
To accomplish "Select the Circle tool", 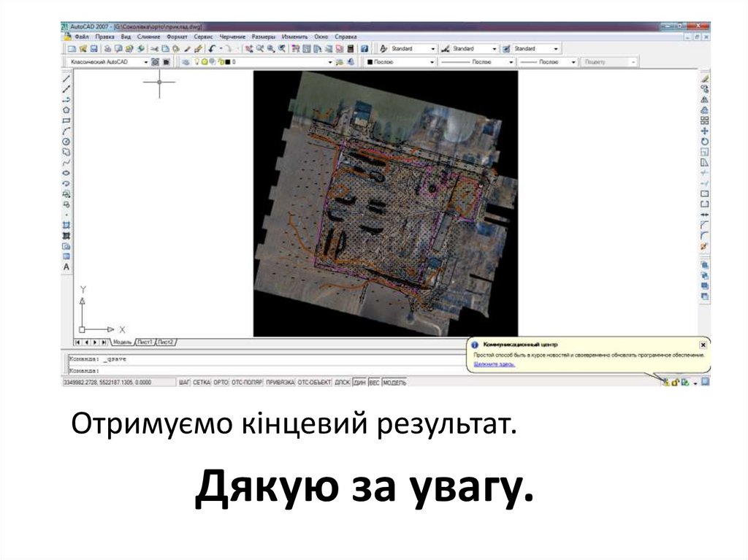I will pyautogui.click(x=66, y=142).
